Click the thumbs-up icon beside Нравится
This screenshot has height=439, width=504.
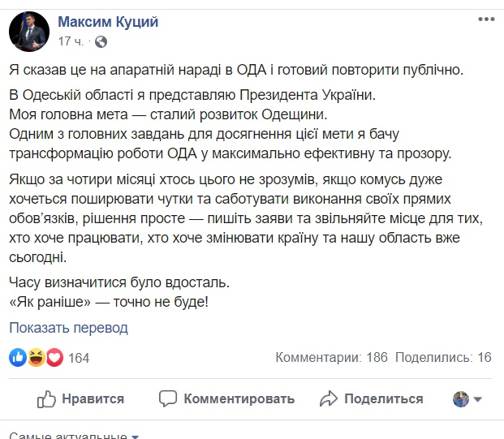(x=47, y=398)
